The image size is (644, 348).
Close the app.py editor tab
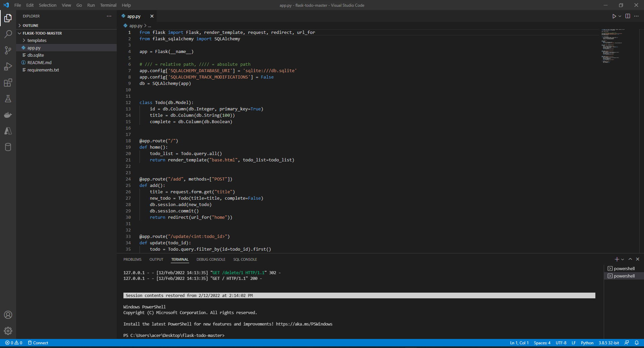coord(152,16)
